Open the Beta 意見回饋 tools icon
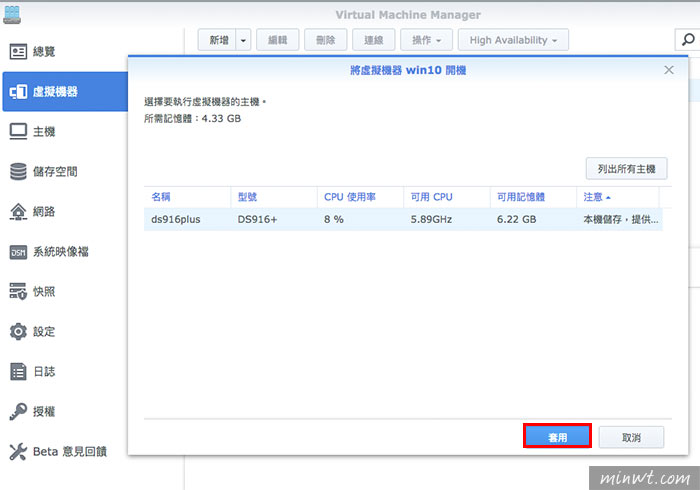Viewport: 700px width, 490px height. pyautogui.click(x=18, y=452)
